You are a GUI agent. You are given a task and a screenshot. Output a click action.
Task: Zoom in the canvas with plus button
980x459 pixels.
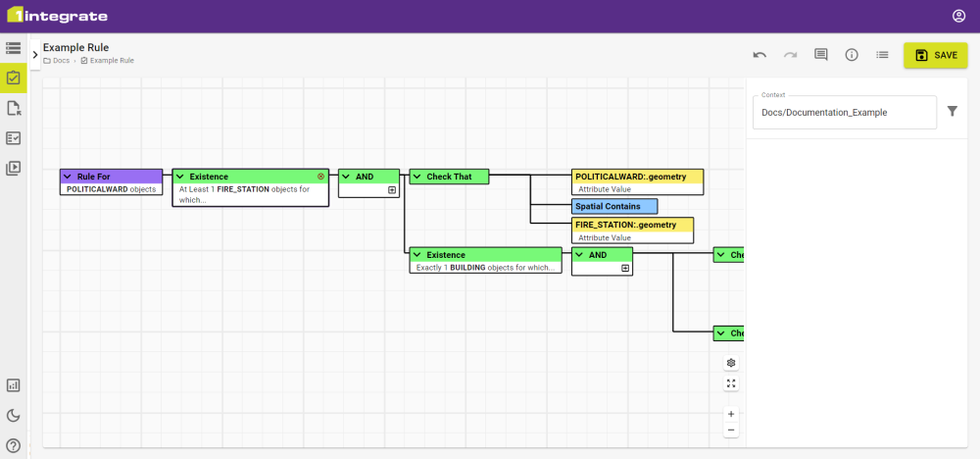click(731, 414)
